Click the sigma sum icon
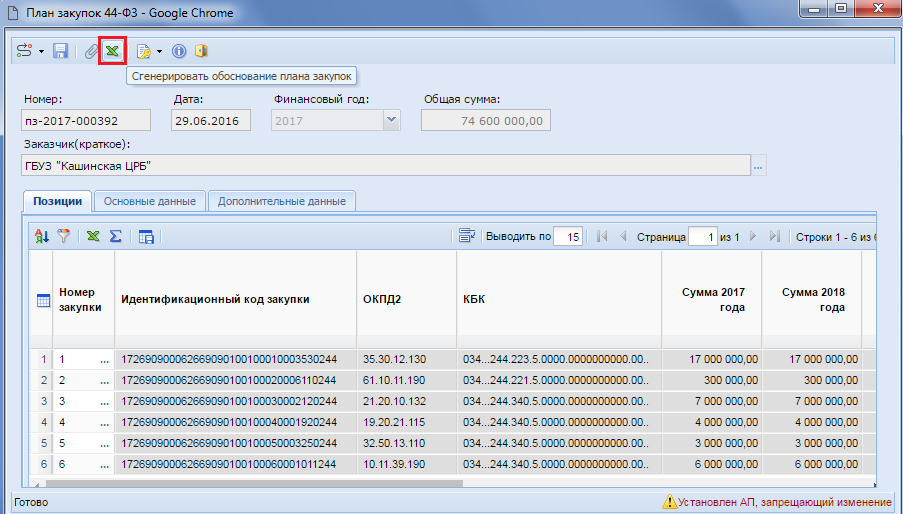This screenshot has width=903, height=514. 115,236
